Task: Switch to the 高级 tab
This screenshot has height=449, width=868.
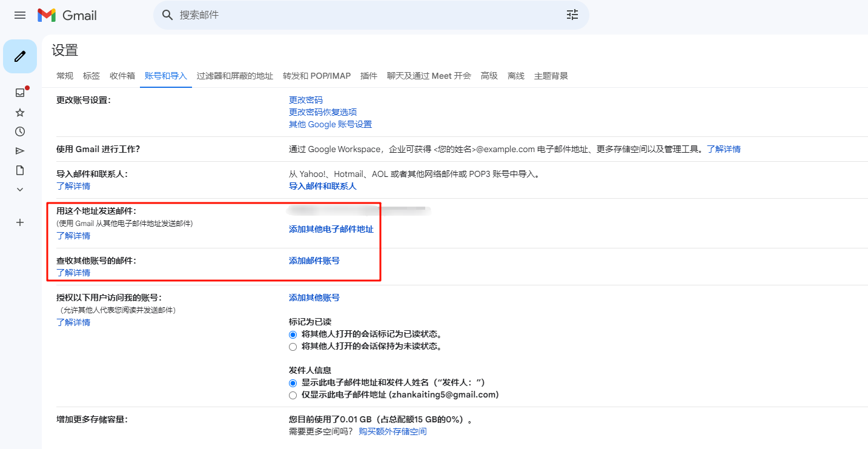Action: click(489, 76)
